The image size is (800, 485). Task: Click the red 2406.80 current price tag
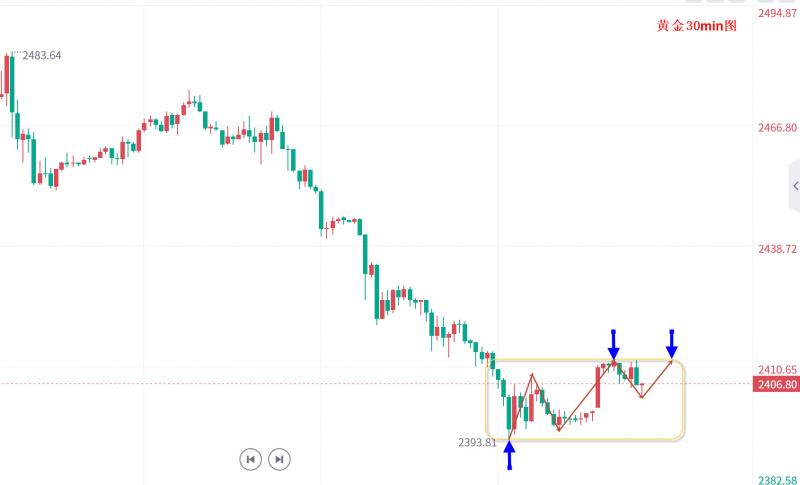click(x=778, y=384)
